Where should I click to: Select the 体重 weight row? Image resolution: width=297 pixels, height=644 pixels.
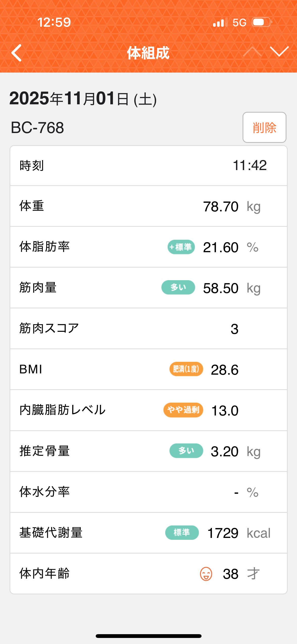point(148,206)
